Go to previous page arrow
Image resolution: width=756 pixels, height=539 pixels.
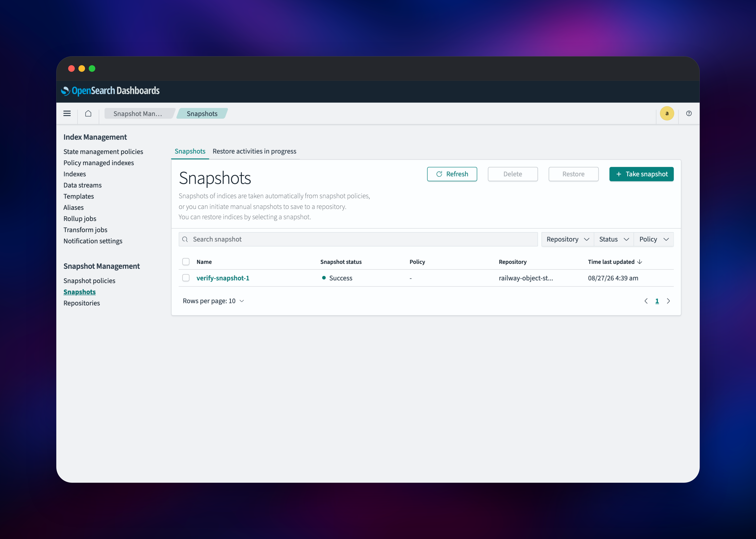tap(646, 301)
